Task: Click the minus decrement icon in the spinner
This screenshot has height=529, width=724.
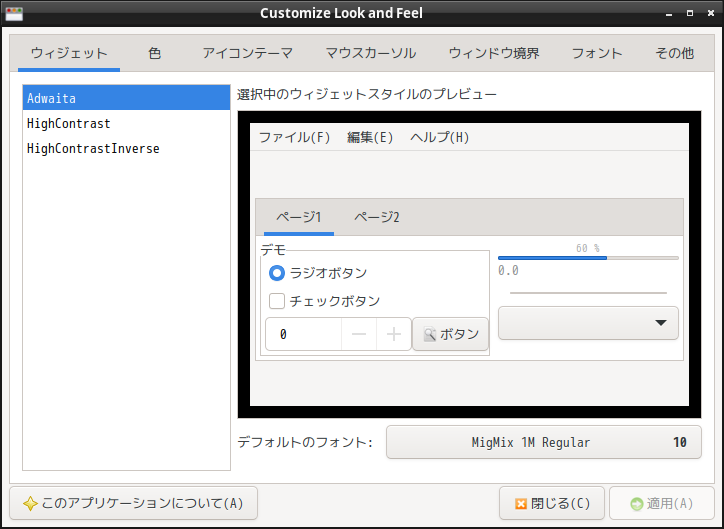Action: pyautogui.click(x=359, y=335)
